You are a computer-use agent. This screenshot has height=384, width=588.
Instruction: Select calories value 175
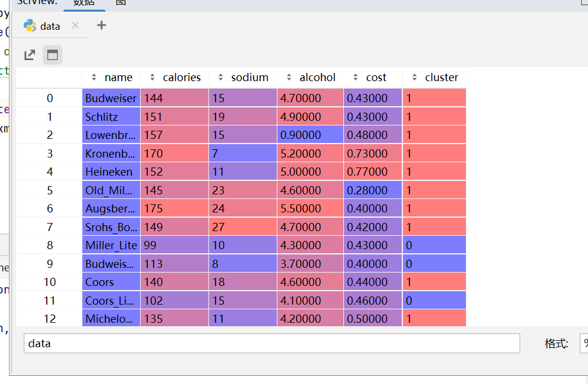tap(175, 208)
